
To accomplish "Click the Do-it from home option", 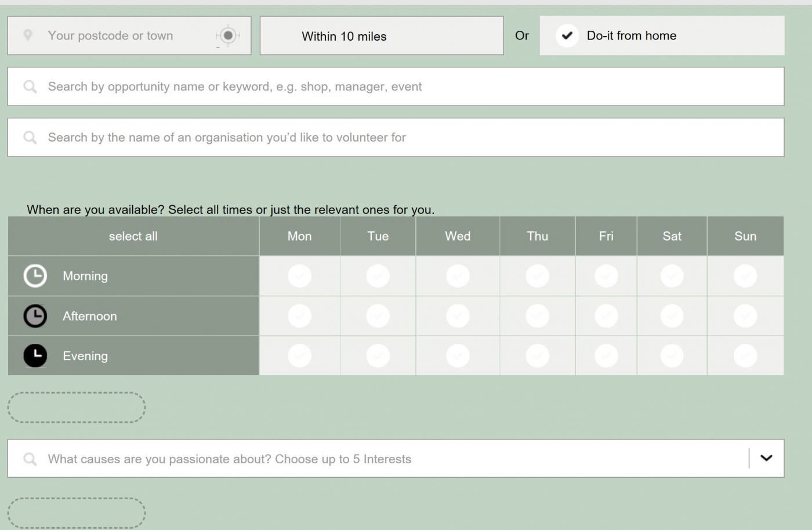I will click(x=662, y=36).
